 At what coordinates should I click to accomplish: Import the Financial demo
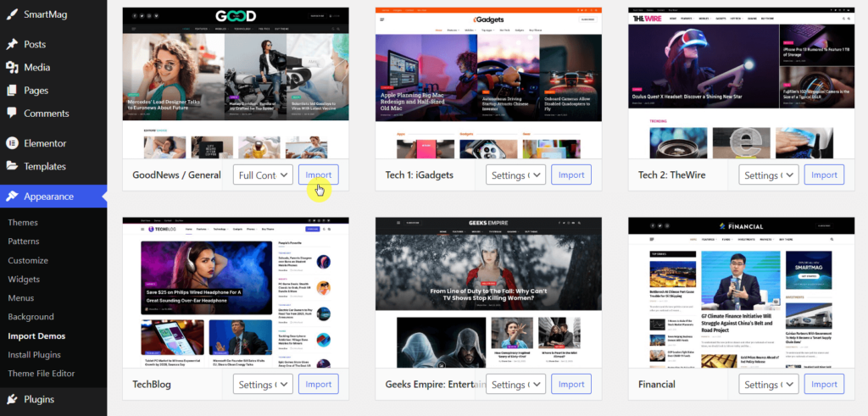point(824,384)
